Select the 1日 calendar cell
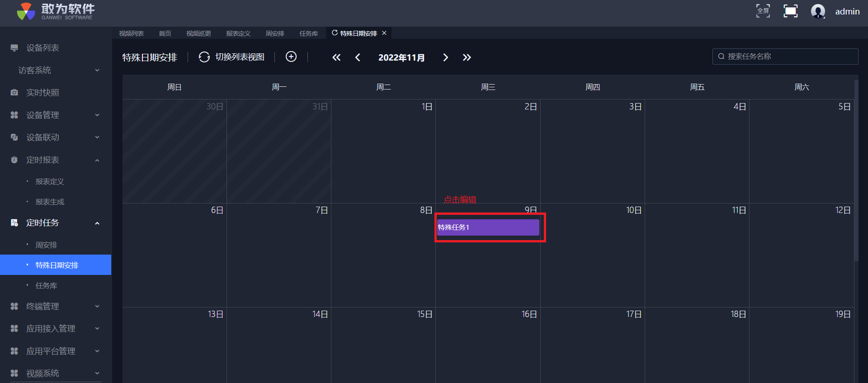The image size is (868, 383). pos(383,151)
